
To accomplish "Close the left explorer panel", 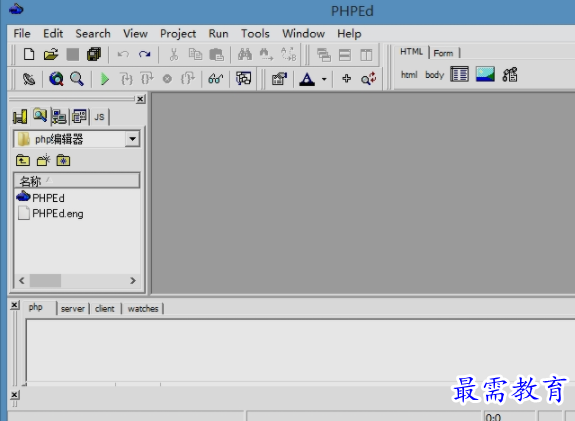I will 140,99.
